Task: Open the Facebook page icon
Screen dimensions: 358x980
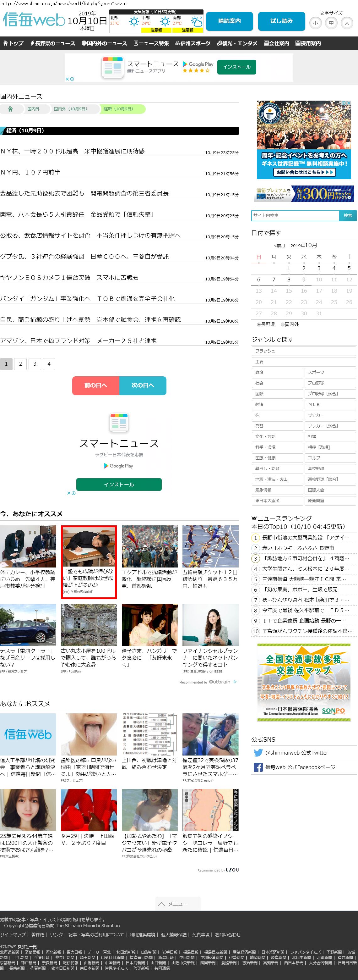Action: [258, 767]
